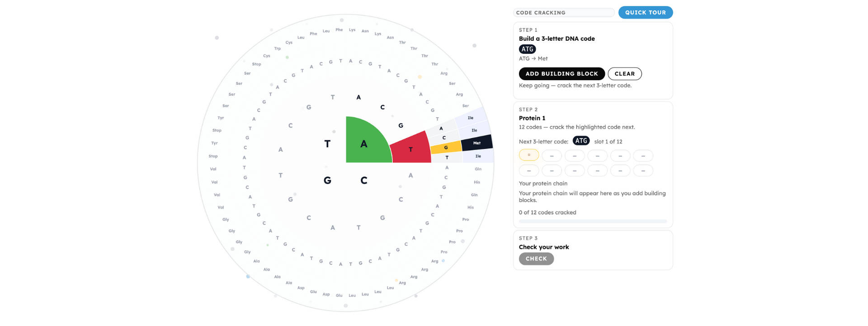Clear the current 3-letter DNA code

(x=624, y=74)
